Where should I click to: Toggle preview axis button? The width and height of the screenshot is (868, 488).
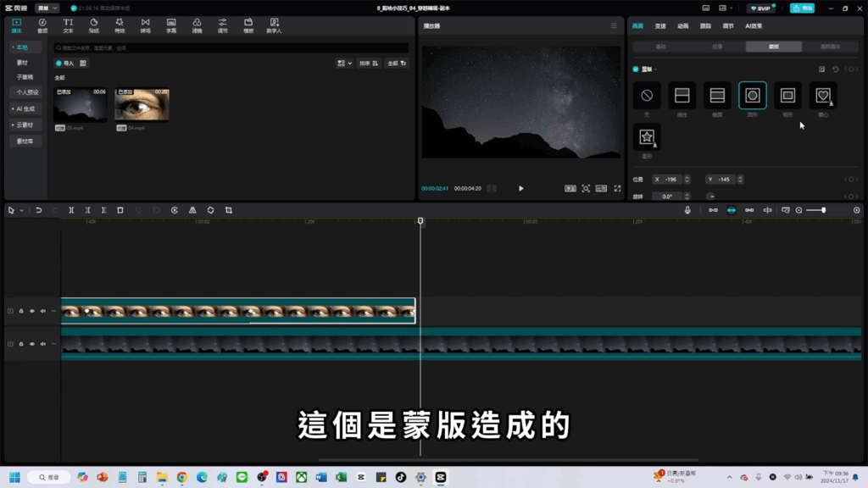tap(768, 210)
